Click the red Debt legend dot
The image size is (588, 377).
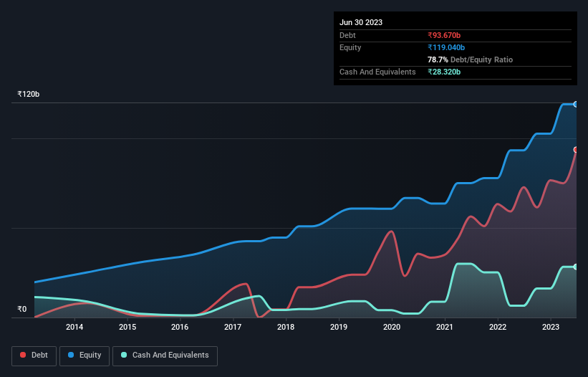coord(23,355)
